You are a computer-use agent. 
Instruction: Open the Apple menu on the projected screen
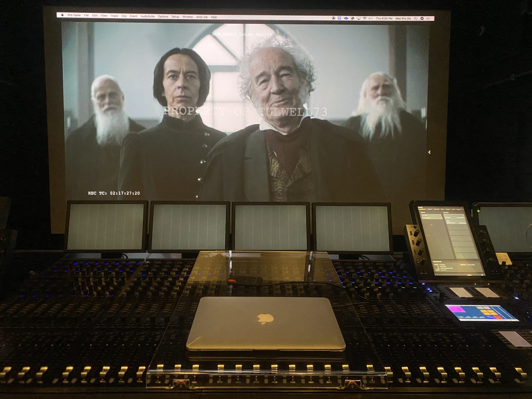pos(62,15)
